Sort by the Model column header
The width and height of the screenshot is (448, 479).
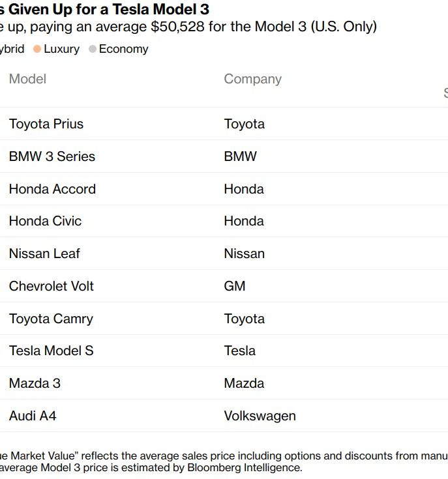[x=27, y=79]
